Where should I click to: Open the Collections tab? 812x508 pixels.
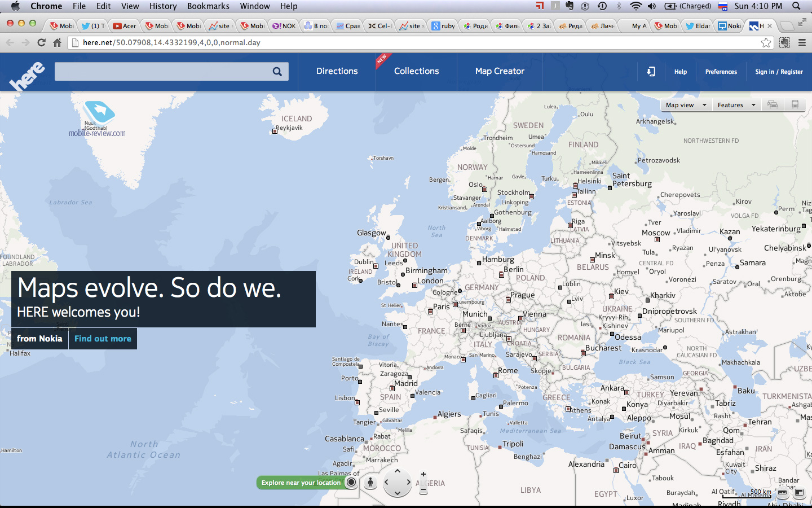[416, 71]
